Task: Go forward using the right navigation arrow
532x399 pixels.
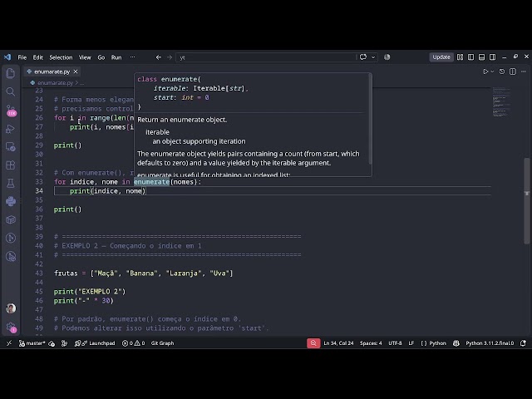Action: tap(170, 57)
